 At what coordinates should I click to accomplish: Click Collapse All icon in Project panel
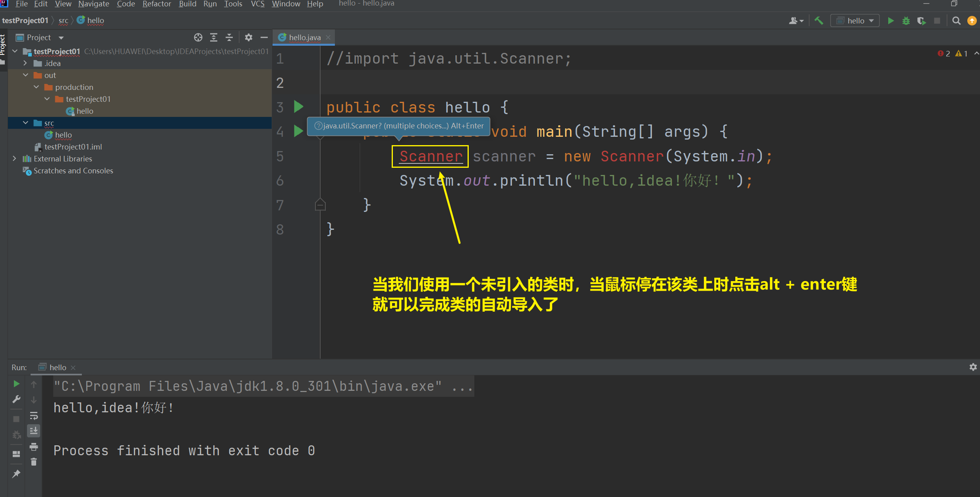(x=229, y=37)
